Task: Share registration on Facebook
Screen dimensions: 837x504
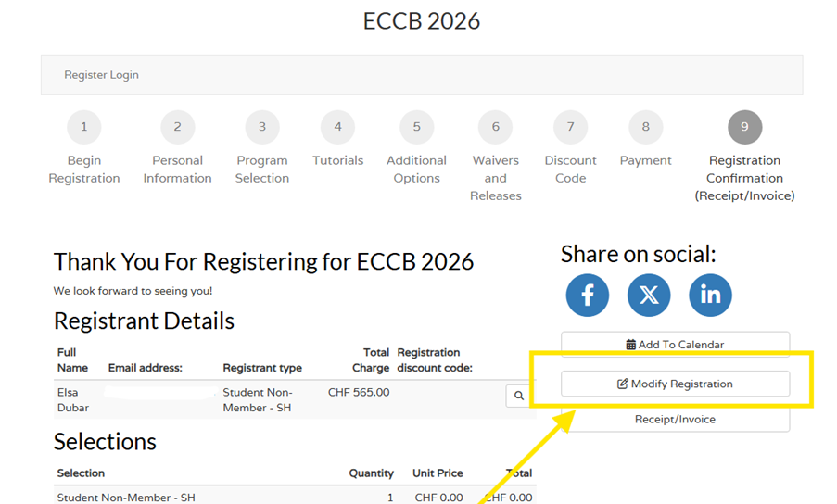Action: point(588,296)
